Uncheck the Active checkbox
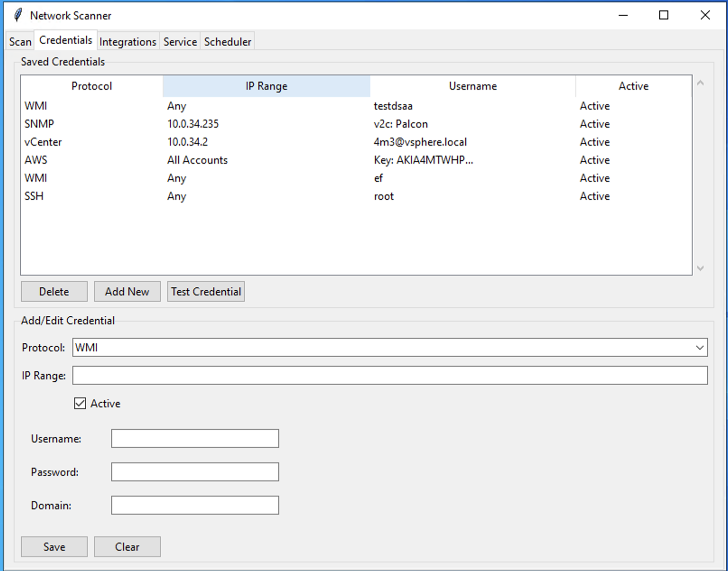Image resolution: width=728 pixels, height=571 pixels. pyautogui.click(x=80, y=403)
